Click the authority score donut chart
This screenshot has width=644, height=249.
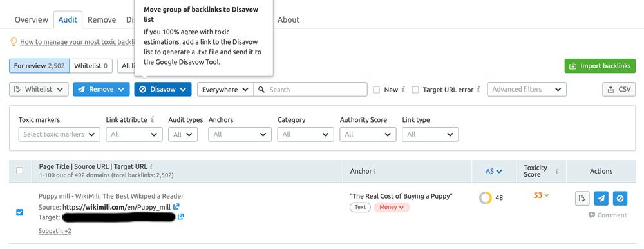[486, 198]
